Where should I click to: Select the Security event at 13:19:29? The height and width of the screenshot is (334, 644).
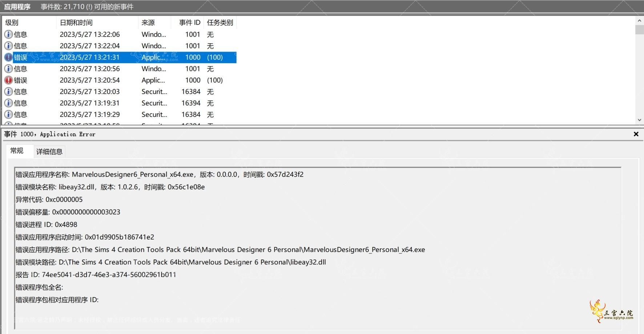pyautogui.click(x=120, y=115)
